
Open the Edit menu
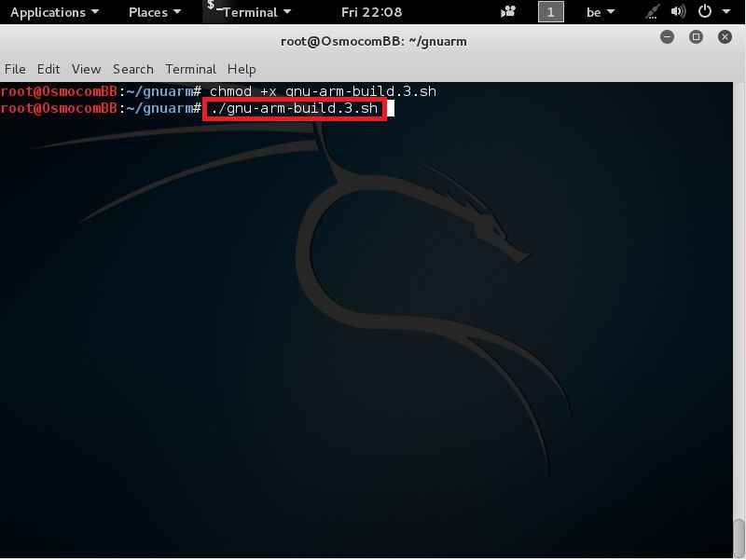click(x=48, y=69)
